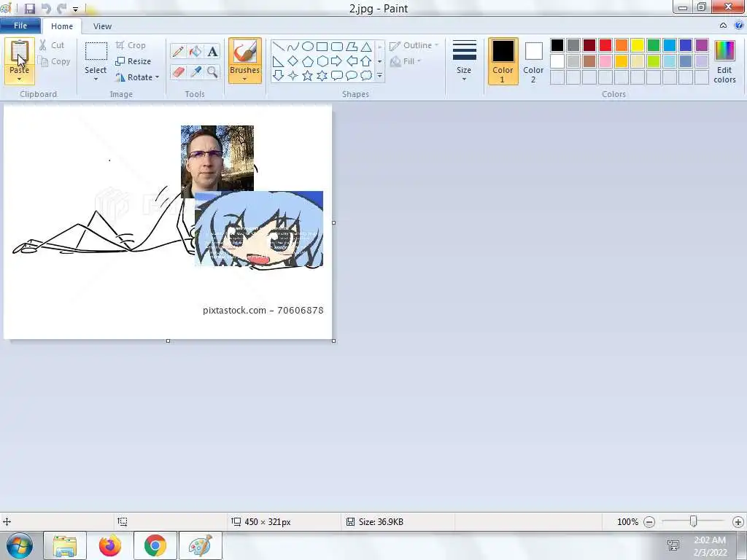Open the Paste dropdown arrow
The height and width of the screenshot is (560, 747).
click(x=20, y=79)
